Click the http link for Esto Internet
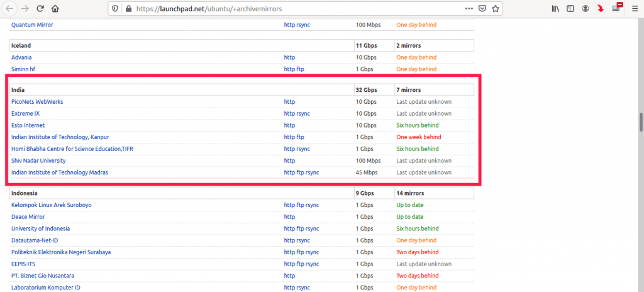 click(x=289, y=125)
